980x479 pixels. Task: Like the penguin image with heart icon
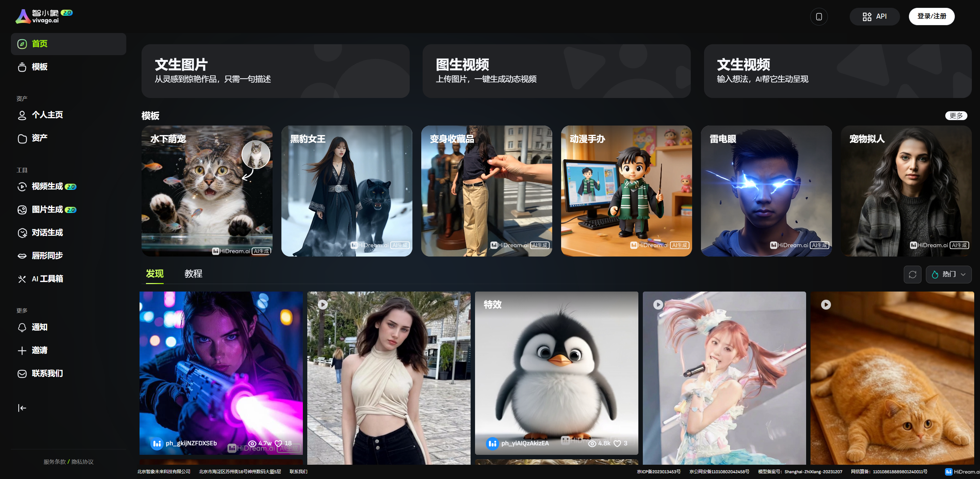coord(617,443)
